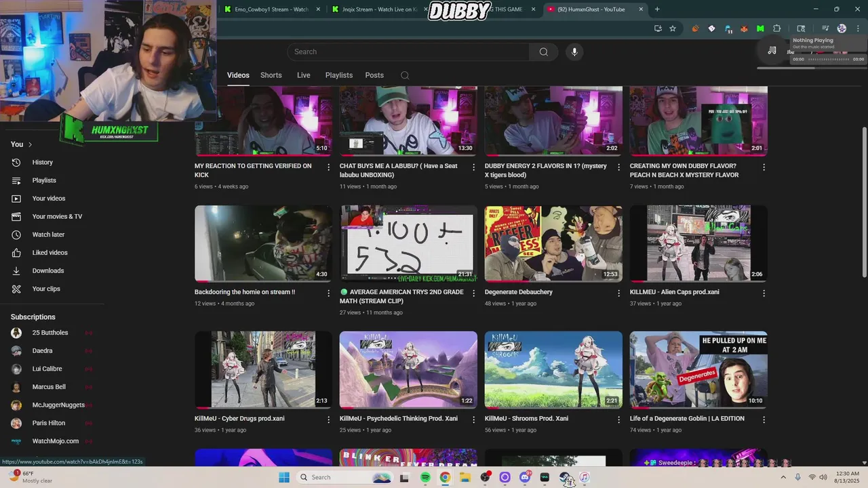Open the Windows Start menu
Image resolution: width=868 pixels, height=488 pixels.
tap(284, 477)
